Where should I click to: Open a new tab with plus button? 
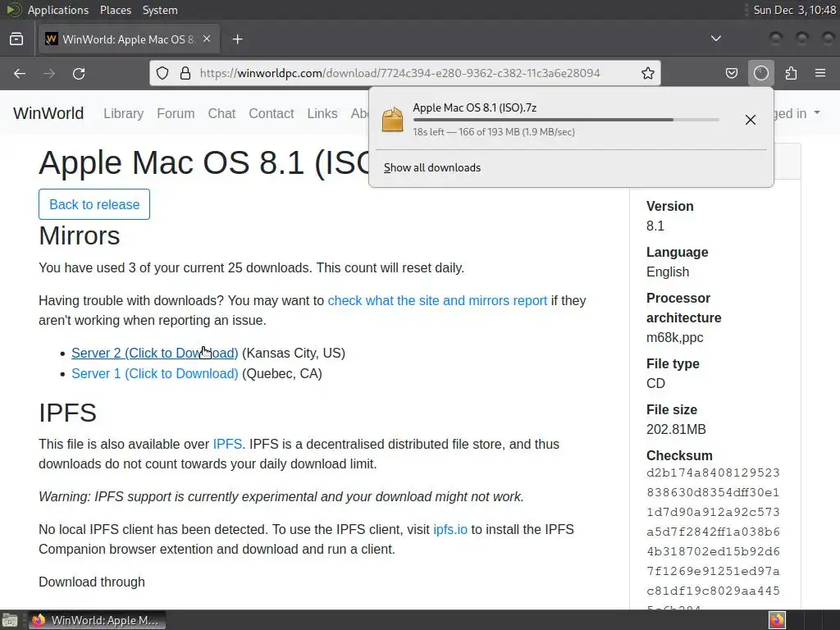237,39
